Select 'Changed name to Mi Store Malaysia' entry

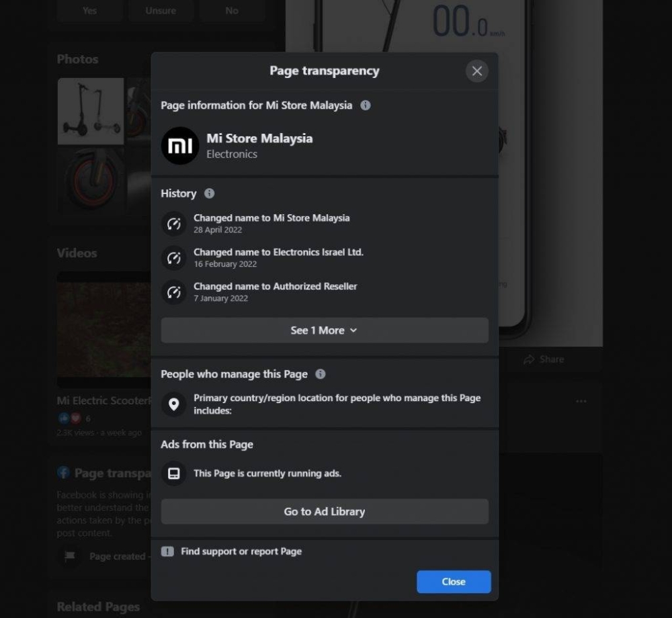[x=271, y=218]
